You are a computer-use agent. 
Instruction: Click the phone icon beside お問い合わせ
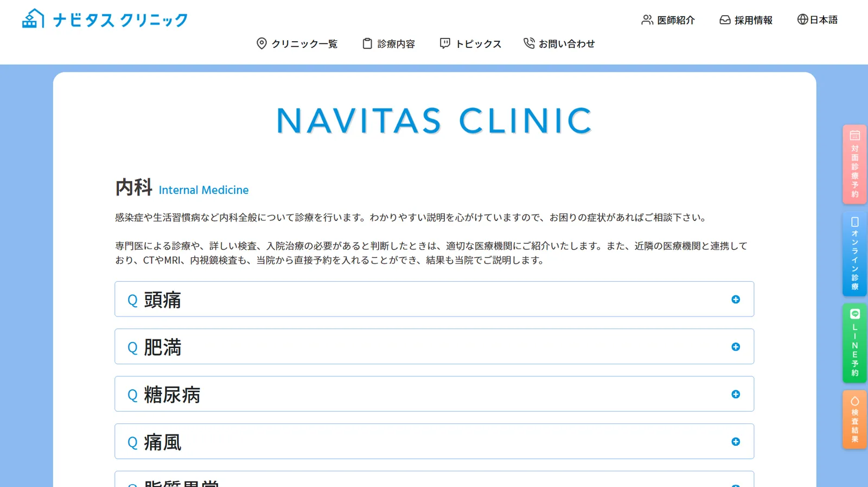529,43
